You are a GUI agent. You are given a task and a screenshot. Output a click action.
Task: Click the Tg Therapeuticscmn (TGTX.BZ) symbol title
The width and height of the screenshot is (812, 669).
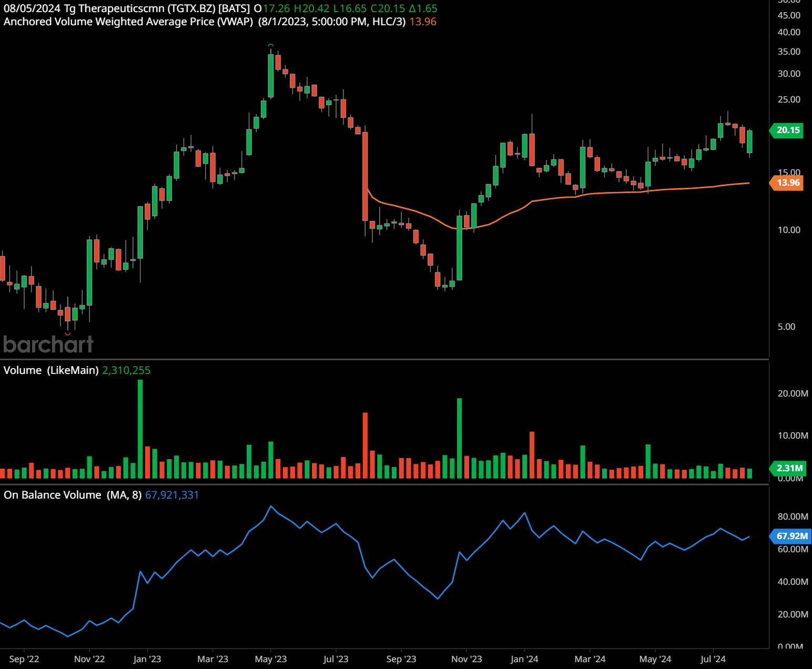click(139, 8)
